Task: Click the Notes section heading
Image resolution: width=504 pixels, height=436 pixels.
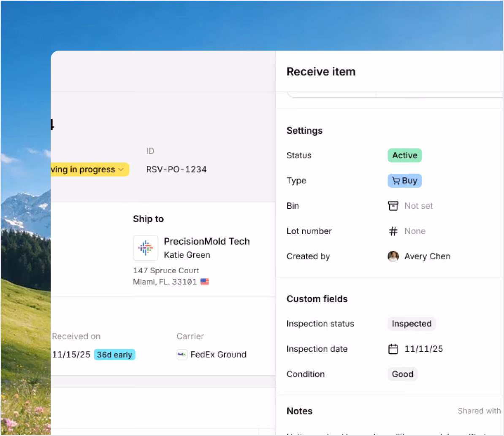Action: coord(299,411)
